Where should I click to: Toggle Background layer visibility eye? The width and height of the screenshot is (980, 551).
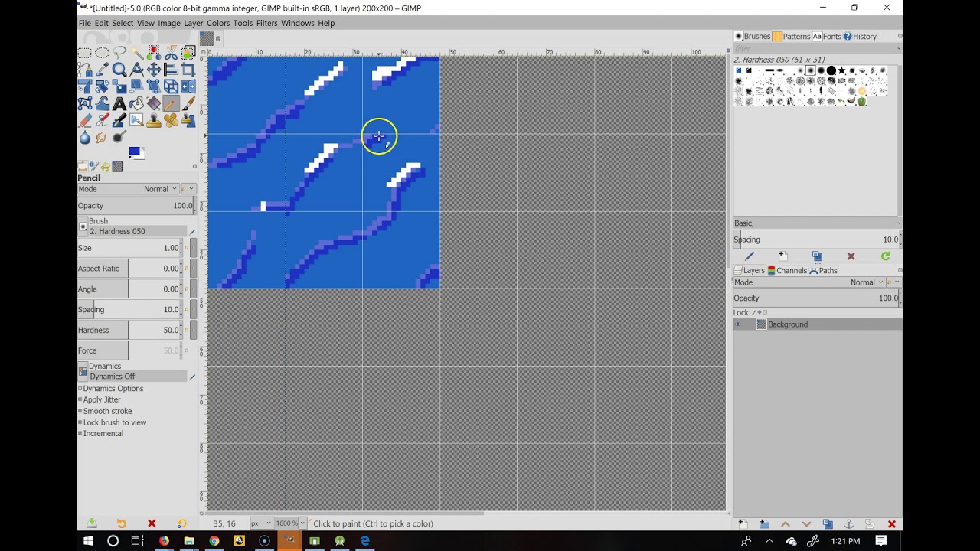click(738, 324)
